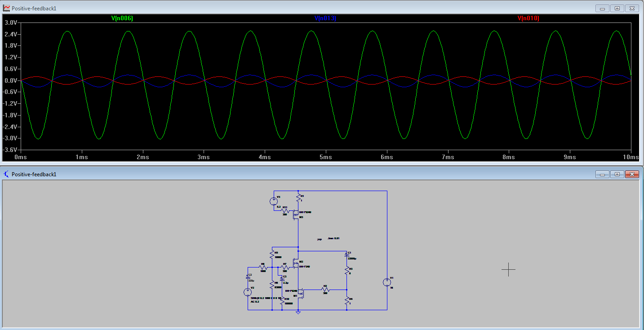Select MOSFET M1 symbol
The width and height of the screenshot is (644, 330).
[x=300, y=293]
